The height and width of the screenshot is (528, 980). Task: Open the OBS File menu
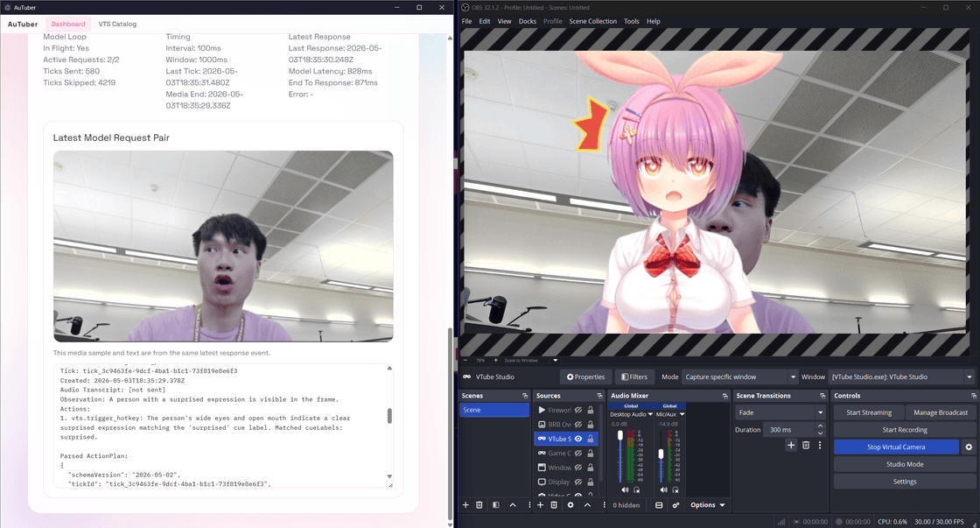[x=466, y=21]
